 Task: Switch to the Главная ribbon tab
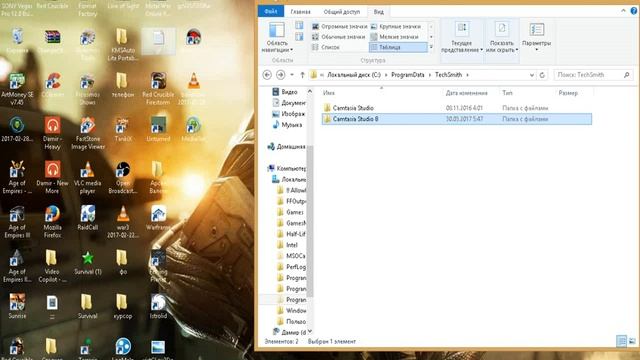coord(300,12)
